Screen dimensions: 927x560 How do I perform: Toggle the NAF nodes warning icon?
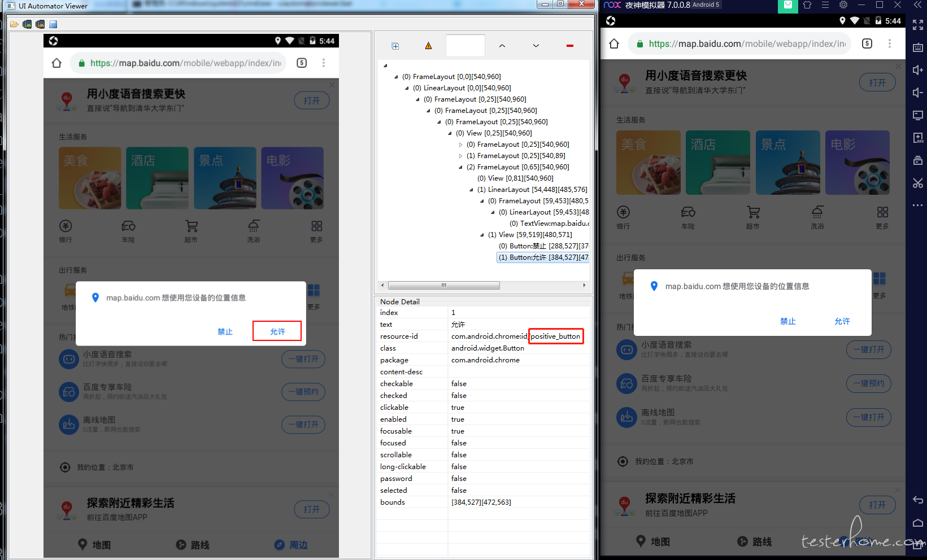[x=428, y=46]
